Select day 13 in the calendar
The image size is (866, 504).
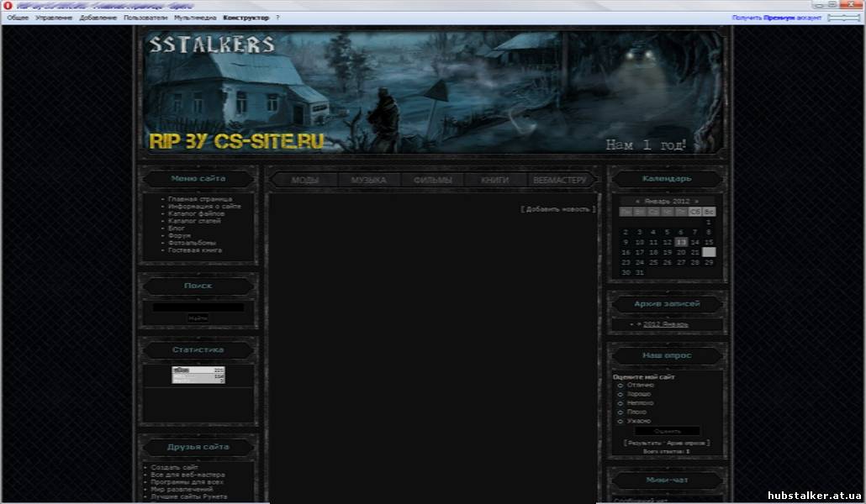click(681, 242)
